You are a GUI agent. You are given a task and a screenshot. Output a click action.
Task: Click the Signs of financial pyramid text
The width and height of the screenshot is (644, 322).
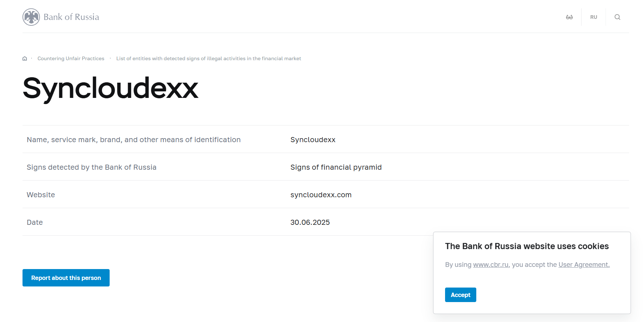click(x=336, y=167)
